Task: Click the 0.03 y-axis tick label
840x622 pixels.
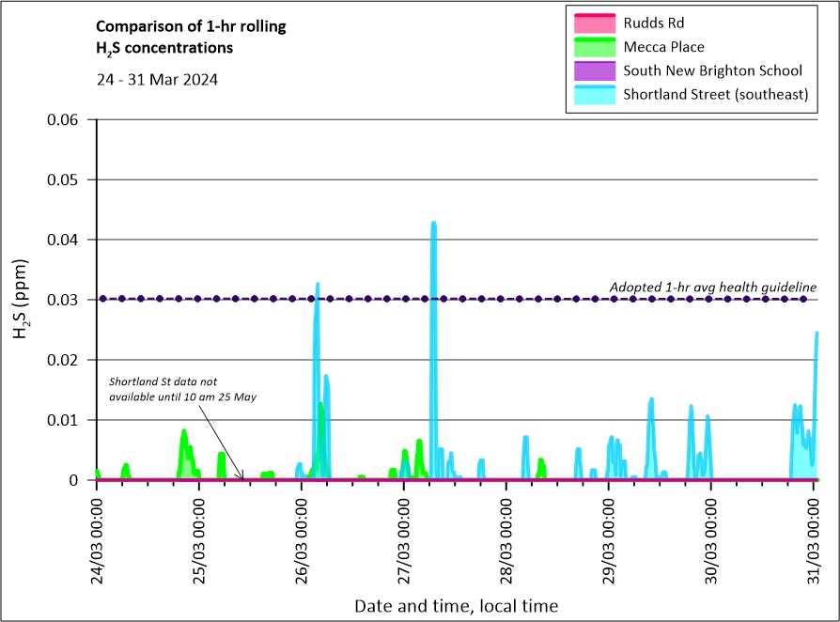Action: [x=64, y=300]
